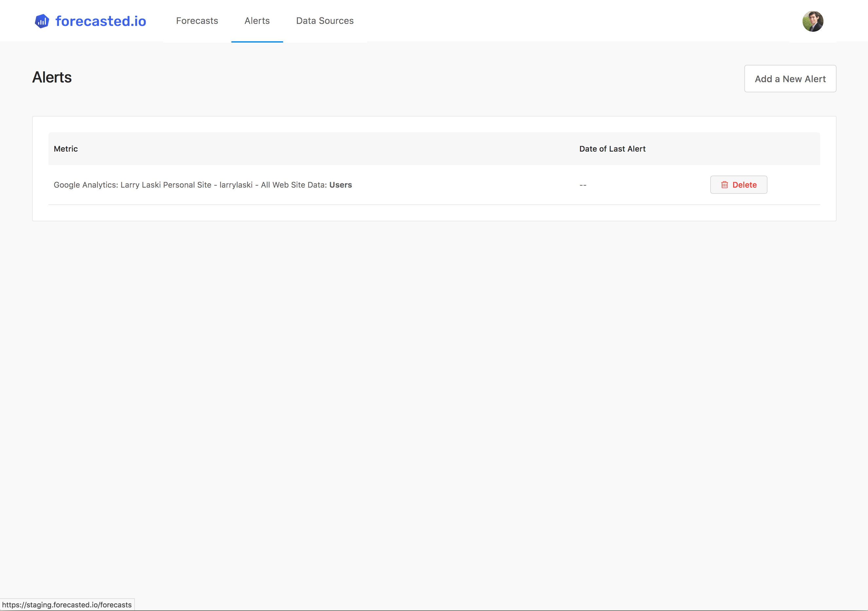Click the -- last alert date value
Viewport: 868px width, 611px height.
pos(583,185)
